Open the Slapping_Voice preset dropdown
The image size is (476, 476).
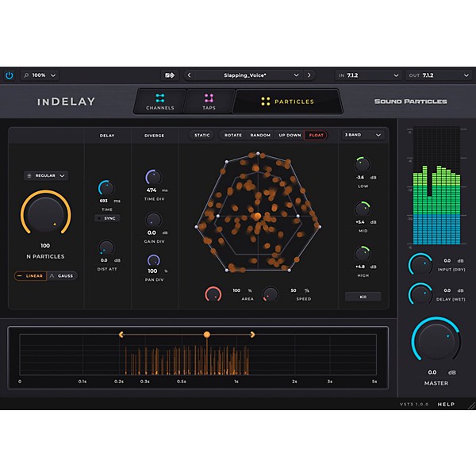coord(249,75)
